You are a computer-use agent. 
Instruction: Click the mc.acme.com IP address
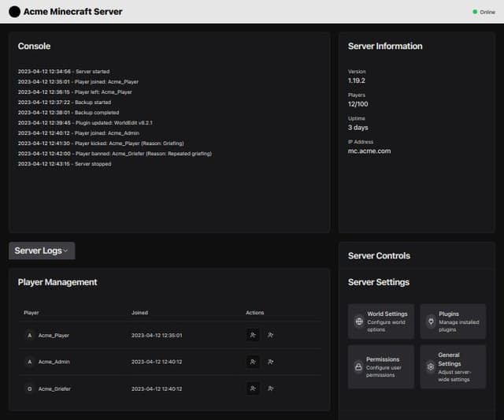(x=369, y=151)
